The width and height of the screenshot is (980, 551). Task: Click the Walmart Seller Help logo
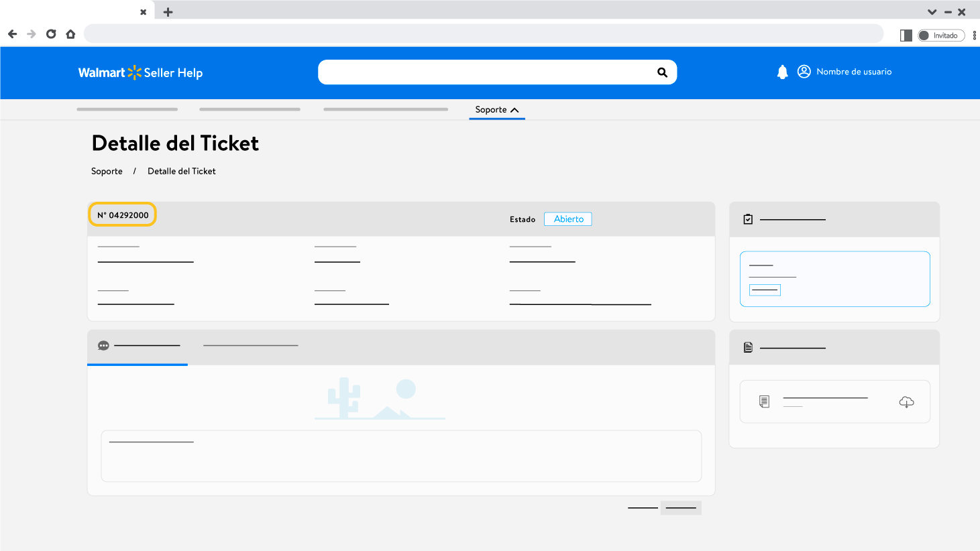pyautogui.click(x=140, y=72)
